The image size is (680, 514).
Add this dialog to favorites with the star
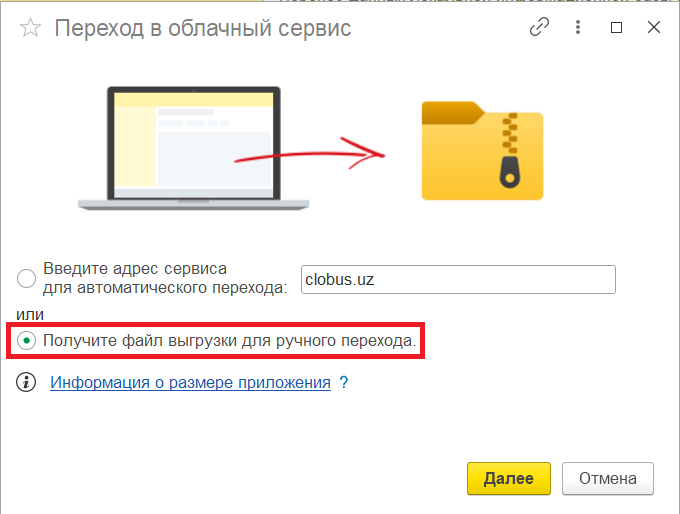point(30,28)
